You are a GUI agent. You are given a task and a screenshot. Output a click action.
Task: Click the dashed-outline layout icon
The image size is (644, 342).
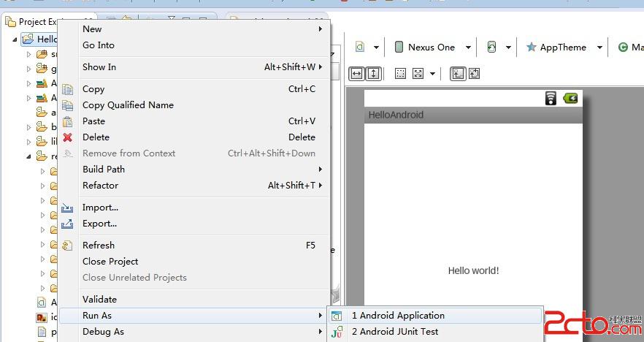pyautogui.click(x=400, y=74)
